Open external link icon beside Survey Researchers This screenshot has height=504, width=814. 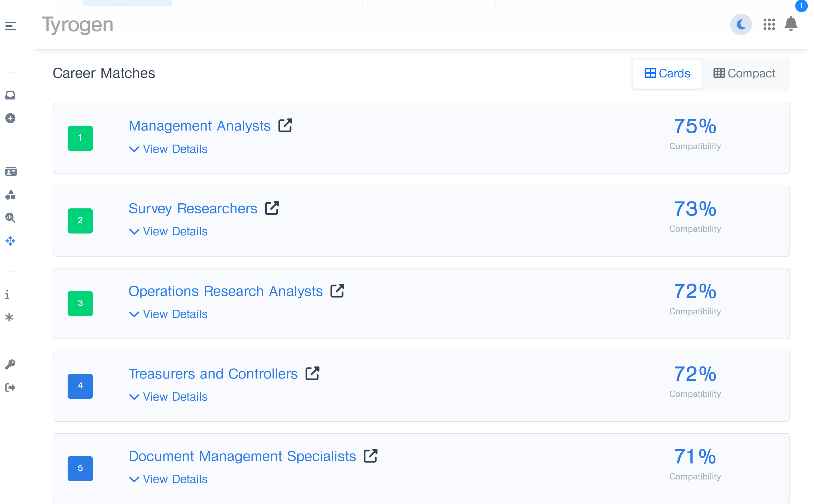tap(272, 208)
